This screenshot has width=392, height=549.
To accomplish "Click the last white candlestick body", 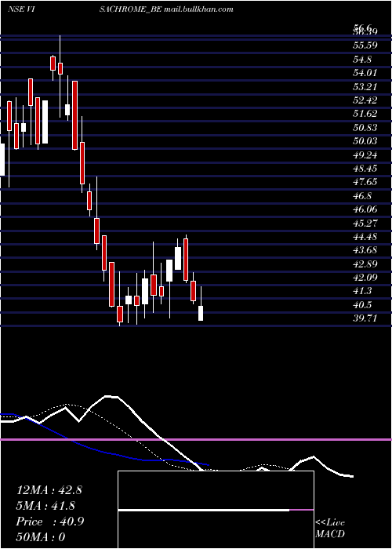I will pos(201,313).
